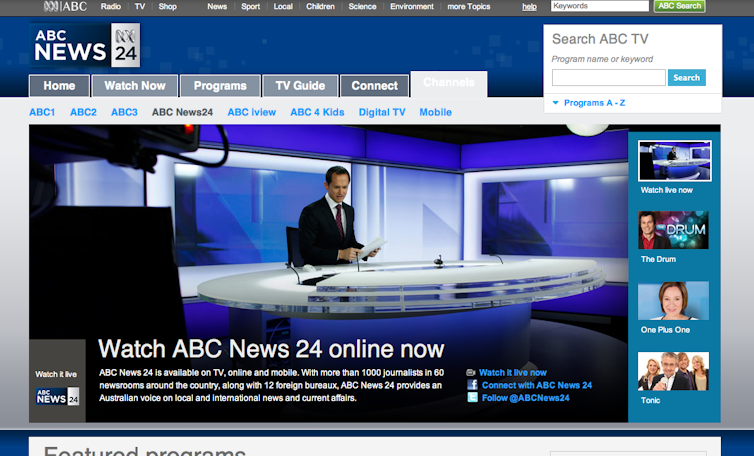Open more Topics in the top navigation

469,6
